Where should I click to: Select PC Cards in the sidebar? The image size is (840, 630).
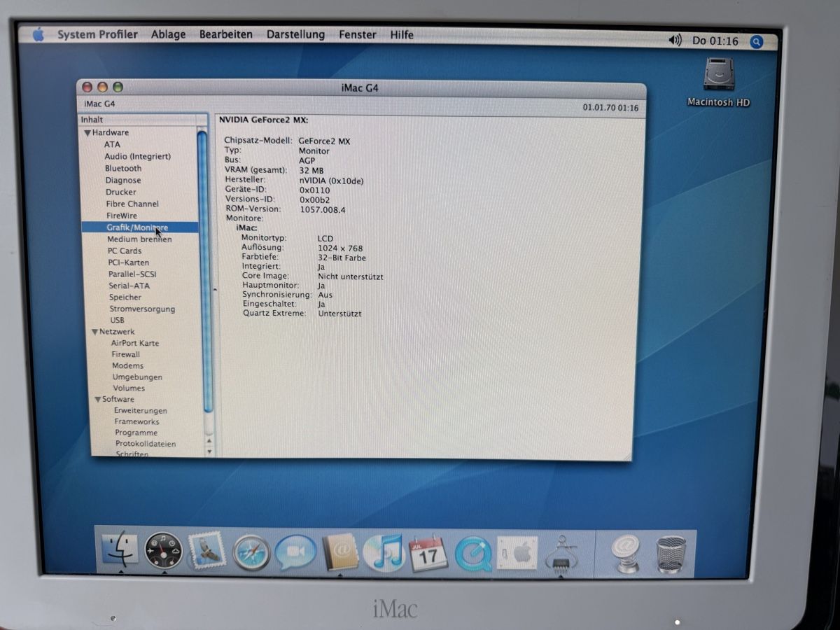[x=125, y=251]
